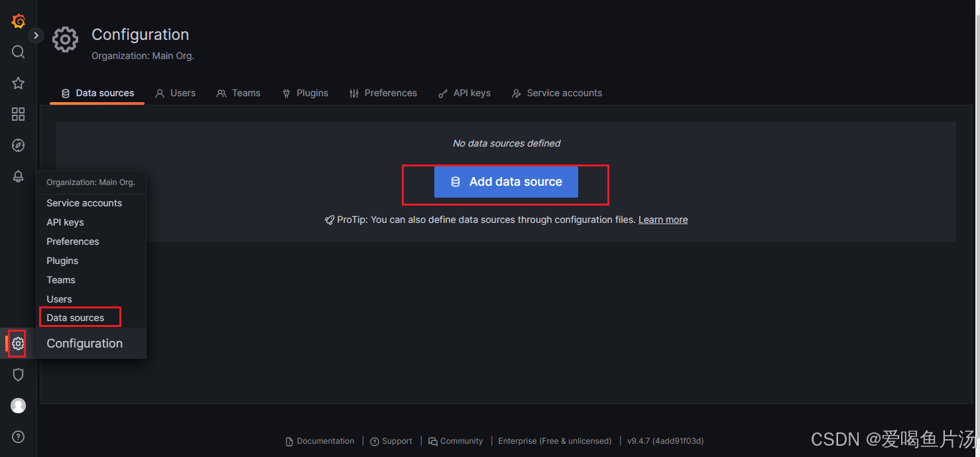
Task: Select Users in the flyout menu
Action: (91, 299)
